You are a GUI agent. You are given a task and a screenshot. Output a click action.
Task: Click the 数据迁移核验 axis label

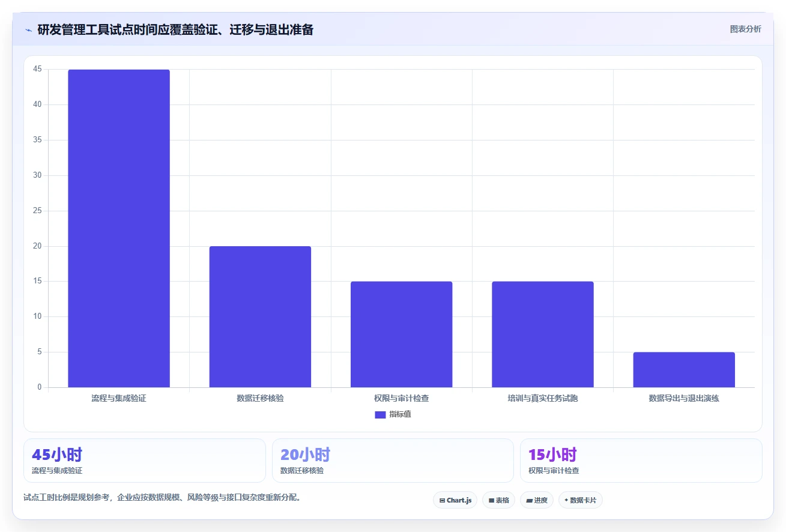[260, 398]
